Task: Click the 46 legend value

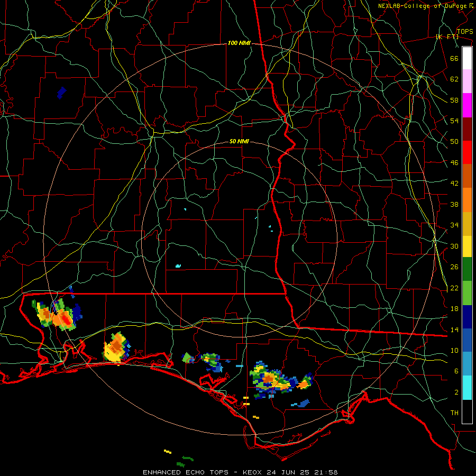Action: click(x=454, y=163)
